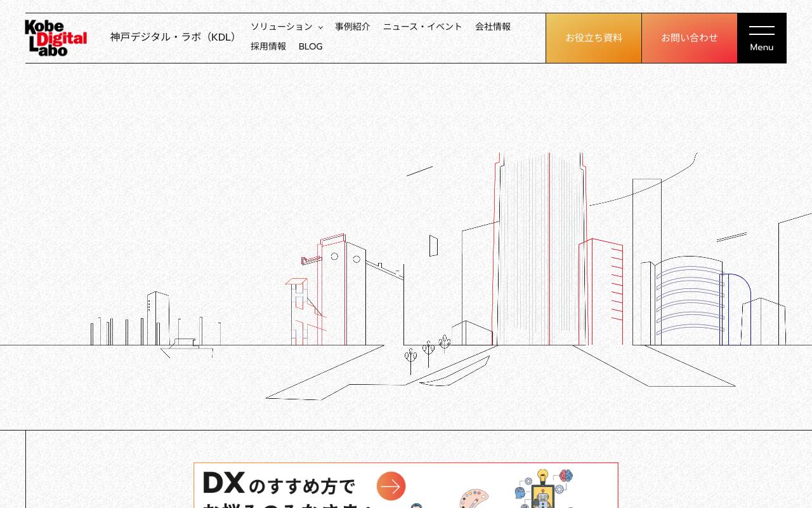Click the orange arrow icon in DX banner
Screen dimensions: 812x508
[x=391, y=486]
